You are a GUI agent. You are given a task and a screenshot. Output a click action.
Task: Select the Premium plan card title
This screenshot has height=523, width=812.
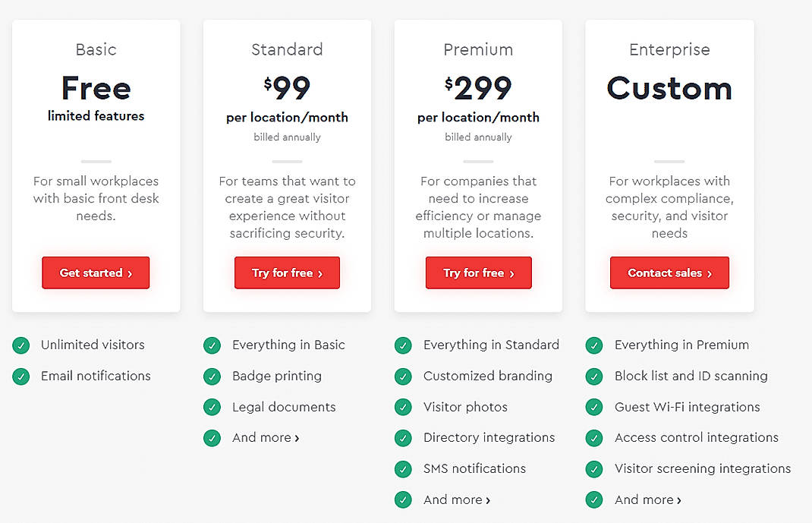(478, 49)
